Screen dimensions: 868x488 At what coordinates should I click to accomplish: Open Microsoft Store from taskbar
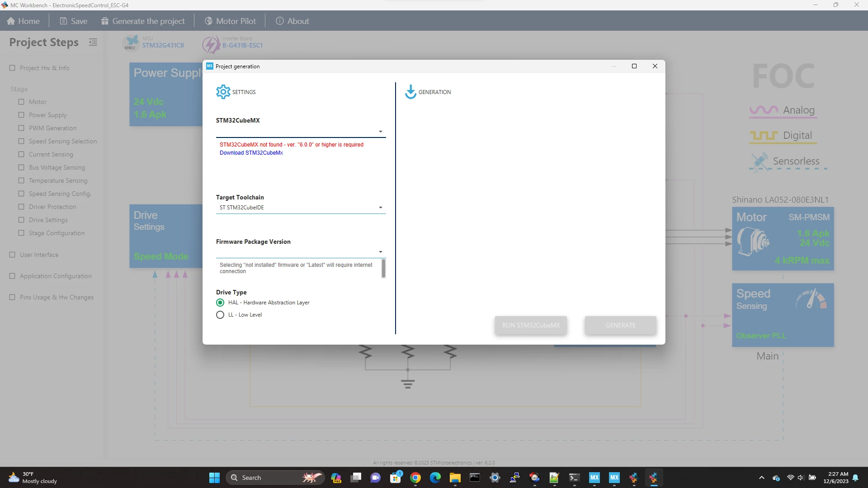point(396,478)
